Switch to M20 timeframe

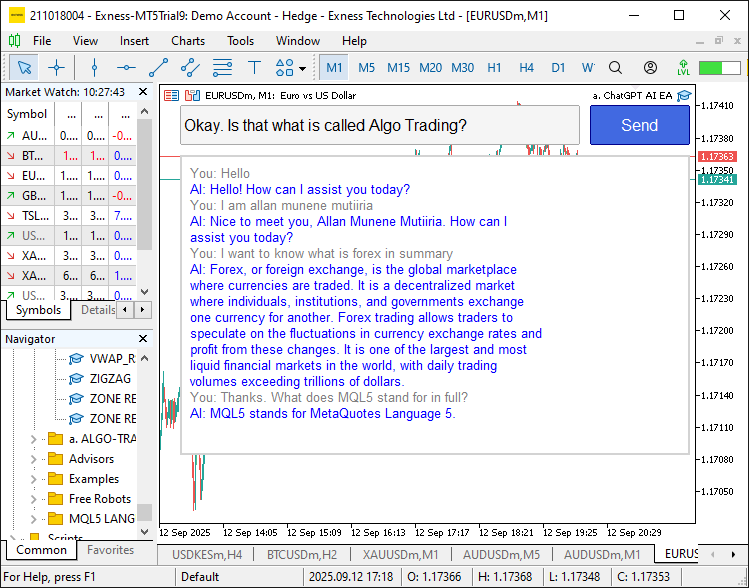(430, 67)
